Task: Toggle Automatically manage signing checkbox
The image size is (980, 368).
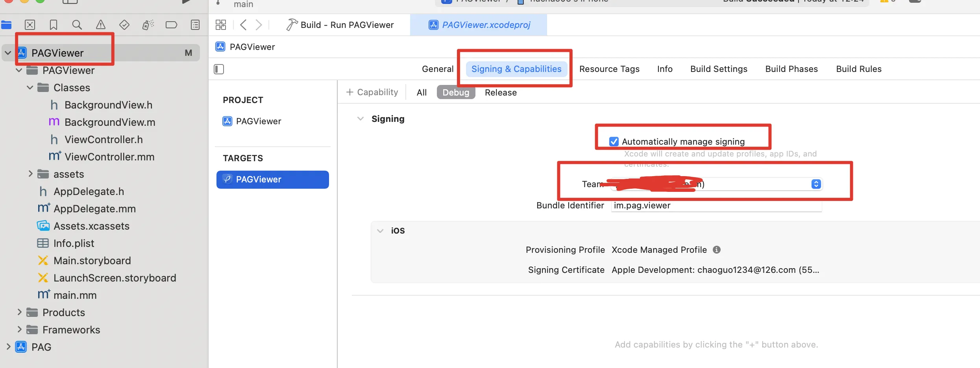Action: click(614, 142)
